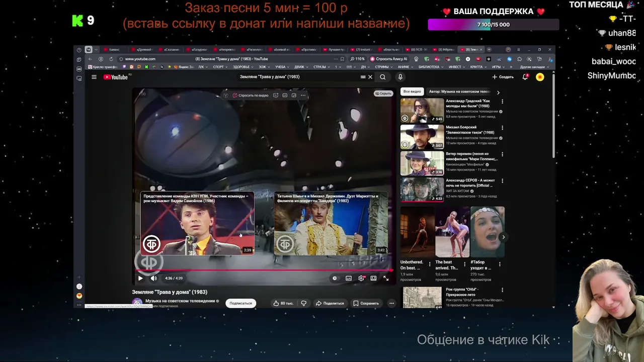Clear the YouTube search field
The image size is (644, 362).
[x=370, y=77]
